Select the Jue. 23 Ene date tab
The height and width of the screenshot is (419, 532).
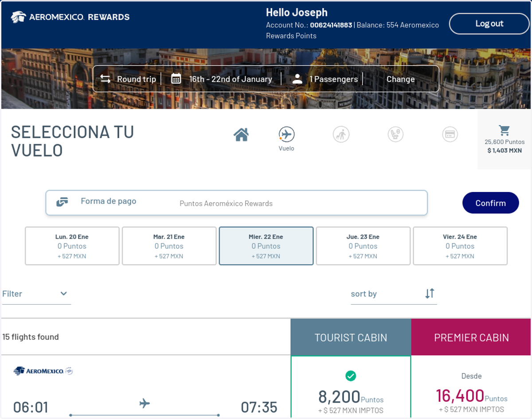pyautogui.click(x=363, y=246)
